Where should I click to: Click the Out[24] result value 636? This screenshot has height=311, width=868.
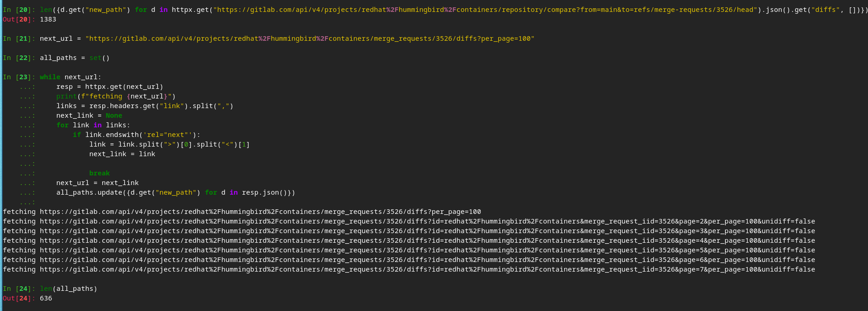[46, 298]
